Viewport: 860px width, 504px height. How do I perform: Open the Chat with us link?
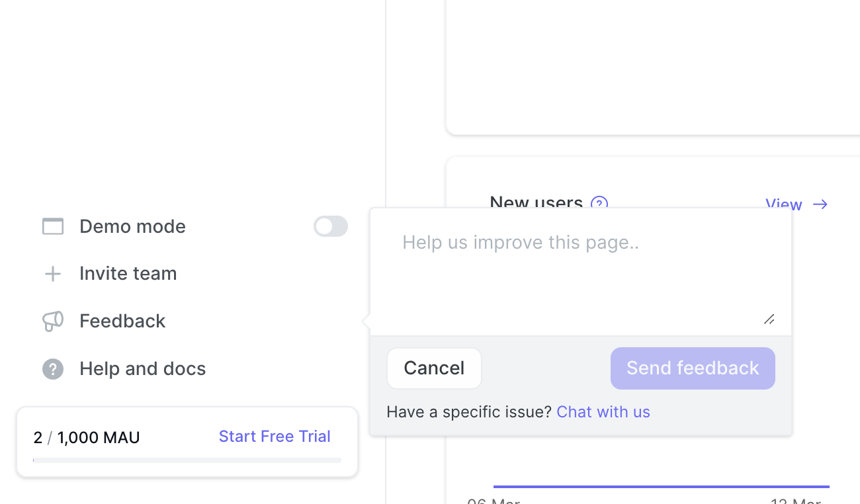tap(603, 412)
